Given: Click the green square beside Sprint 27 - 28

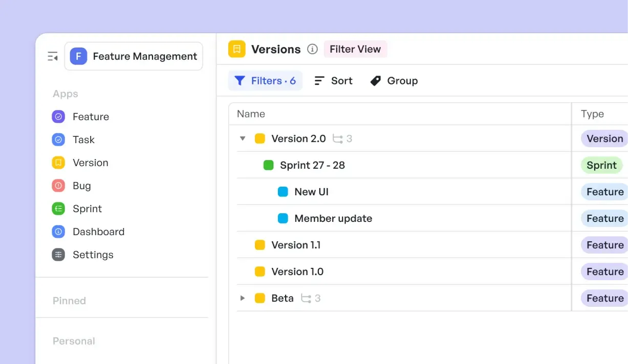Looking at the screenshot, I should [269, 165].
